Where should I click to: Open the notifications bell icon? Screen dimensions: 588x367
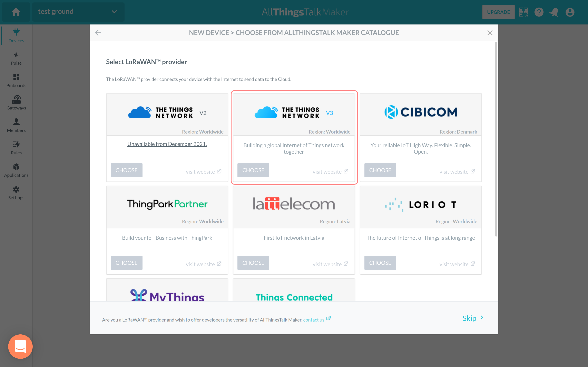[554, 12]
